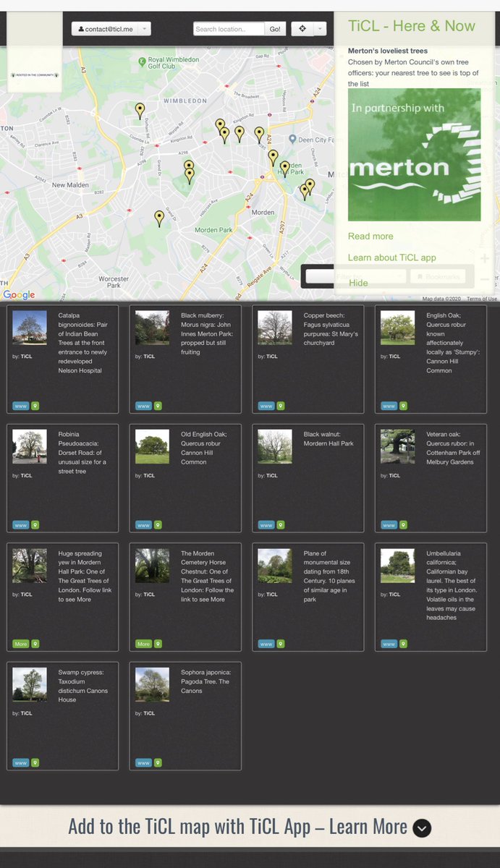Open the Catalpa bignonioides tree thumbnail
Screen dimensions: 500x868
point(30,328)
